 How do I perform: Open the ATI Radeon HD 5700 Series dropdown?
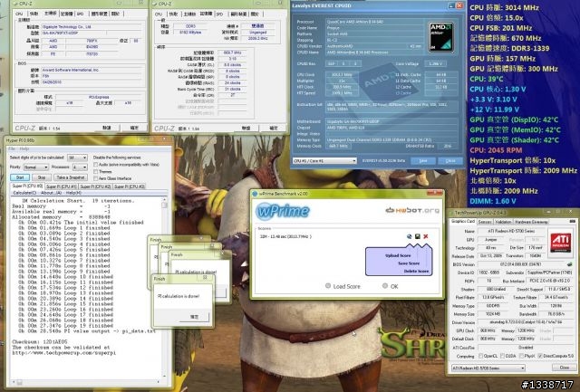point(488,368)
